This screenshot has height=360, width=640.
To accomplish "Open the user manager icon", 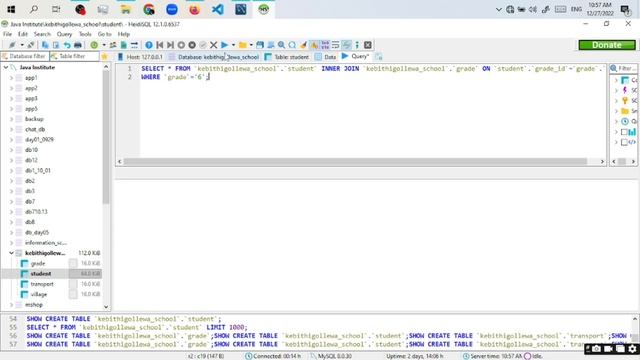I will click(113, 45).
